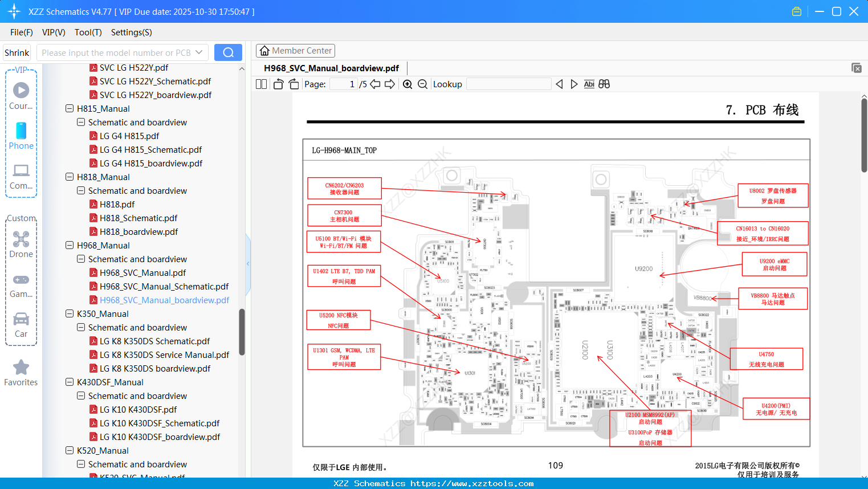
Task: Rotate the page counterclockwise
Action: pyautogui.click(x=278, y=84)
